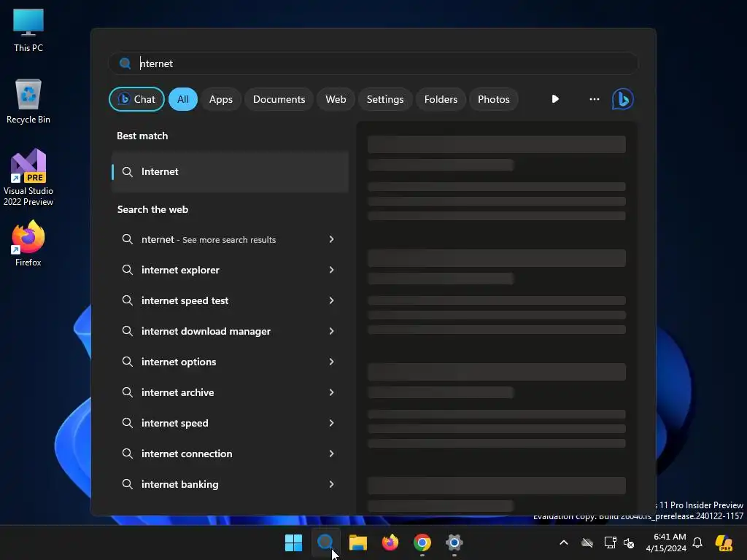
Task: Select the Firefox desktop shortcut
Action: 28,244
